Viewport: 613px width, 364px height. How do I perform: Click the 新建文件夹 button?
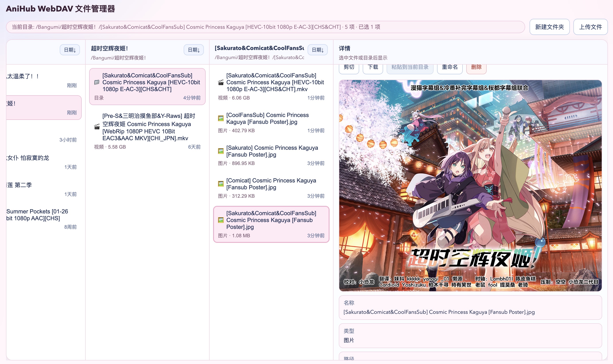(550, 27)
